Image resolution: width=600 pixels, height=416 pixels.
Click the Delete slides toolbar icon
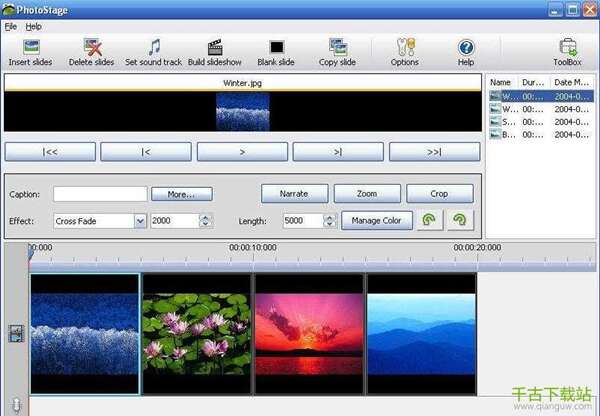pos(93,47)
